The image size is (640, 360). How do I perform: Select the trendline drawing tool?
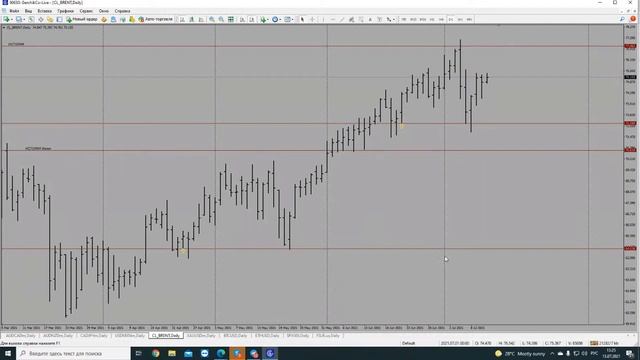point(342,19)
